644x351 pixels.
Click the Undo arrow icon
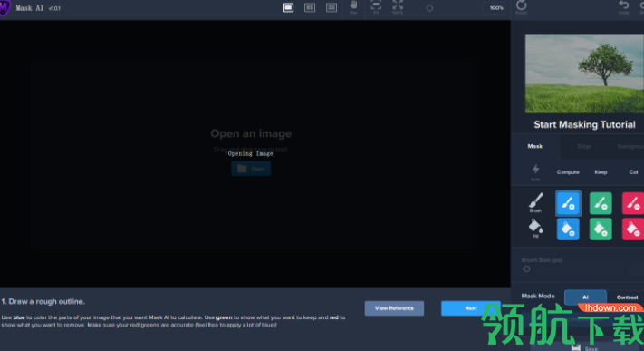point(623,6)
